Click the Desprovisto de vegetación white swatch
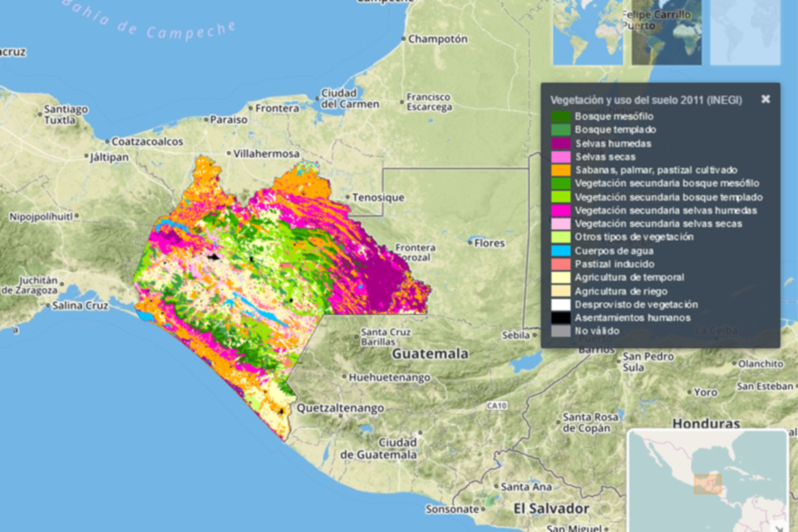This screenshot has height=532, width=798. pos(561,304)
